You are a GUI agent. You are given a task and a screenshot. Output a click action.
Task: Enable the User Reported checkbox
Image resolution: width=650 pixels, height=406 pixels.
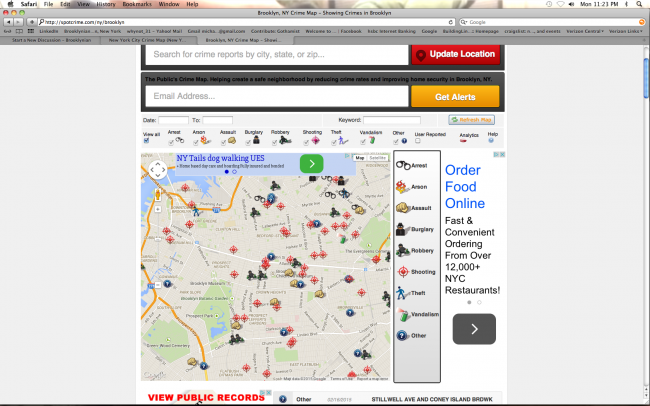pos(417,141)
